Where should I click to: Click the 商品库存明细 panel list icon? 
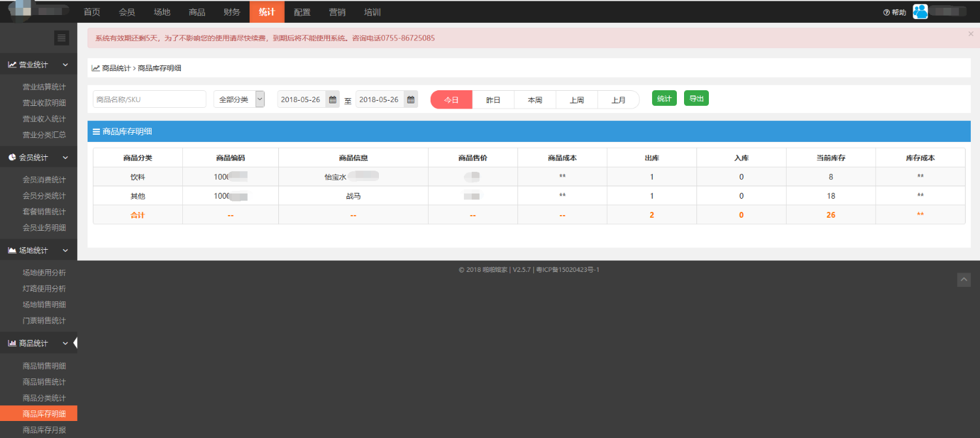click(96, 131)
